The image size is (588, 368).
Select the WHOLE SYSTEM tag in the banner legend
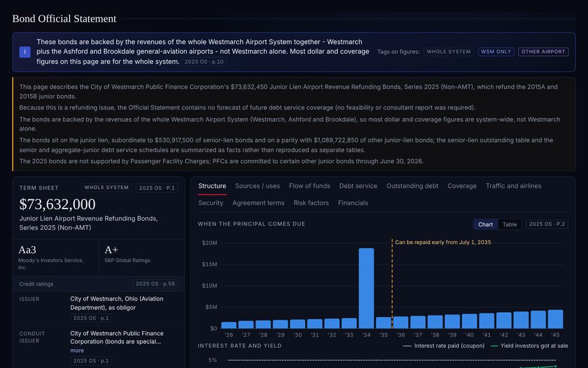(448, 52)
